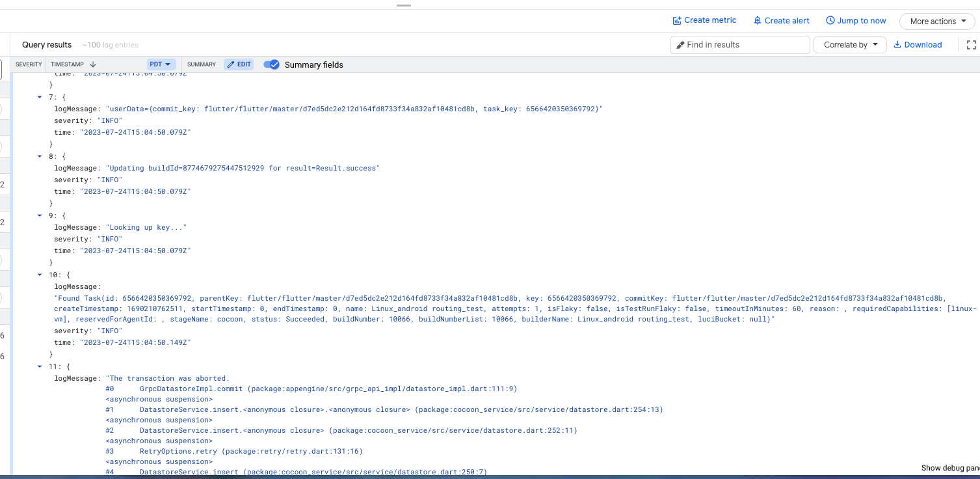The image size is (980, 479).
Task: Click the Updating buildId log message
Action: click(243, 168)
